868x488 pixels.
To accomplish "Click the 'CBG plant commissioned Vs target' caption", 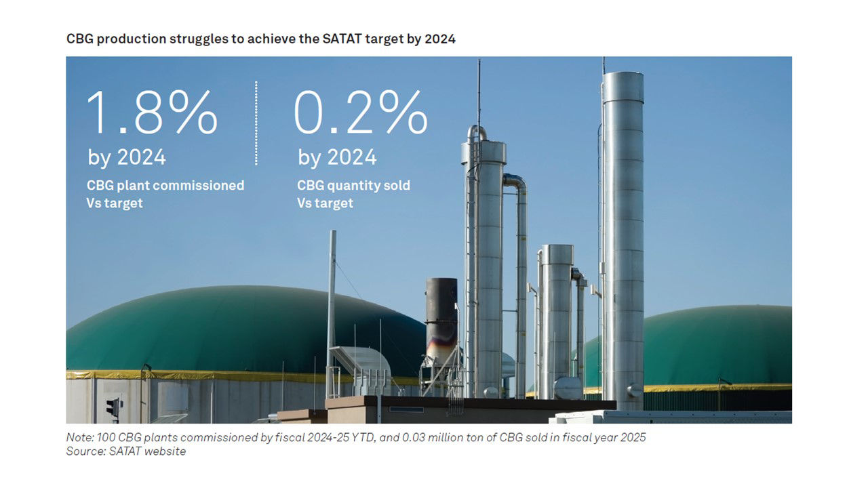I will tap(165, 194).
